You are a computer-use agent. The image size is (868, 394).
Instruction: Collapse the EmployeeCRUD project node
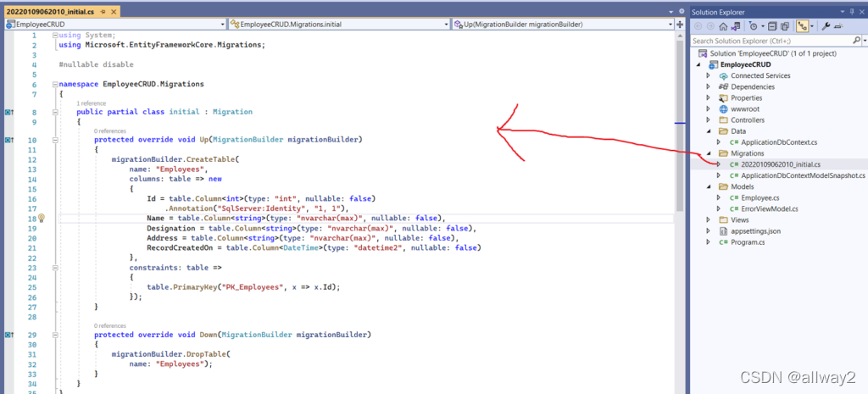[699, 64]
